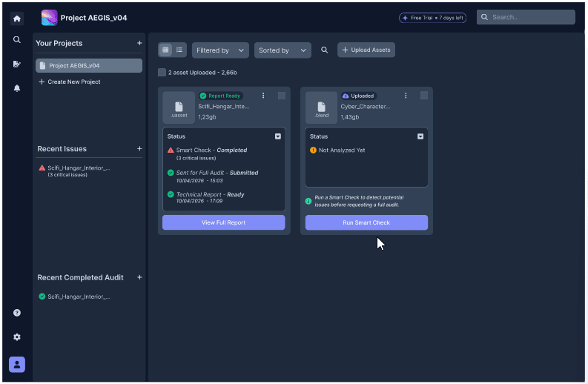
Task: Open more options for Scifi_Hangar asset
Action: coord(263,96)
